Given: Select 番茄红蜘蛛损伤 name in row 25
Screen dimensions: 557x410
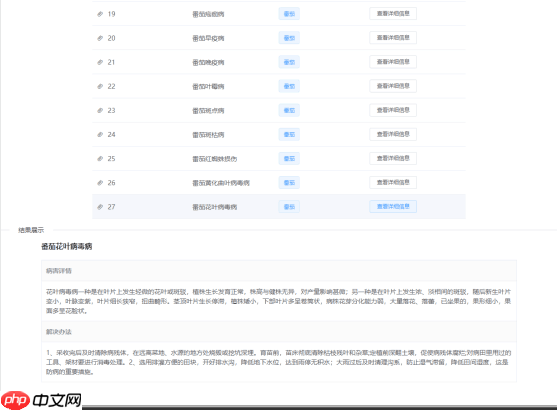Looking at the screenshot, I should 215,159.
